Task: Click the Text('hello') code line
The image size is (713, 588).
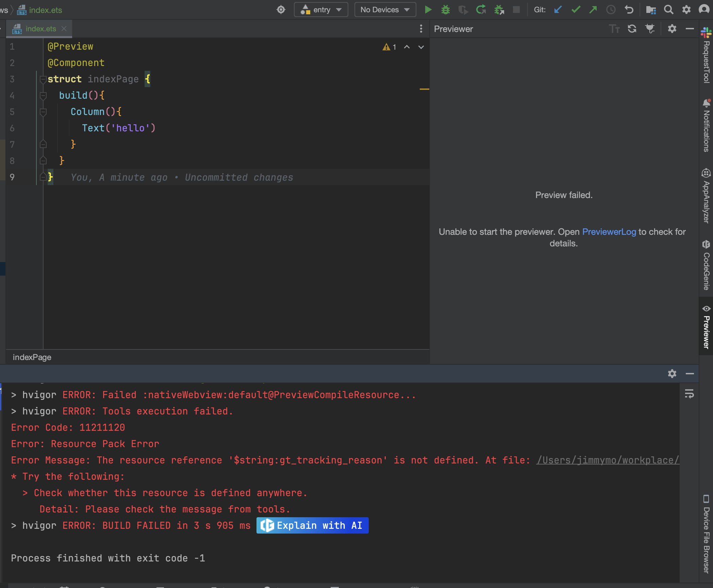Action: (x=118, y=128)
